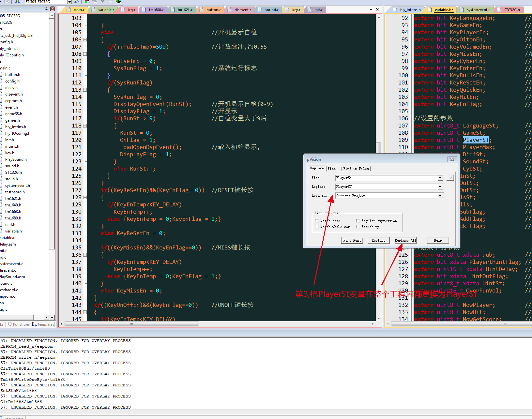Click the Replace button
Viewport: 532px width, 419px height.
(378, 240)
